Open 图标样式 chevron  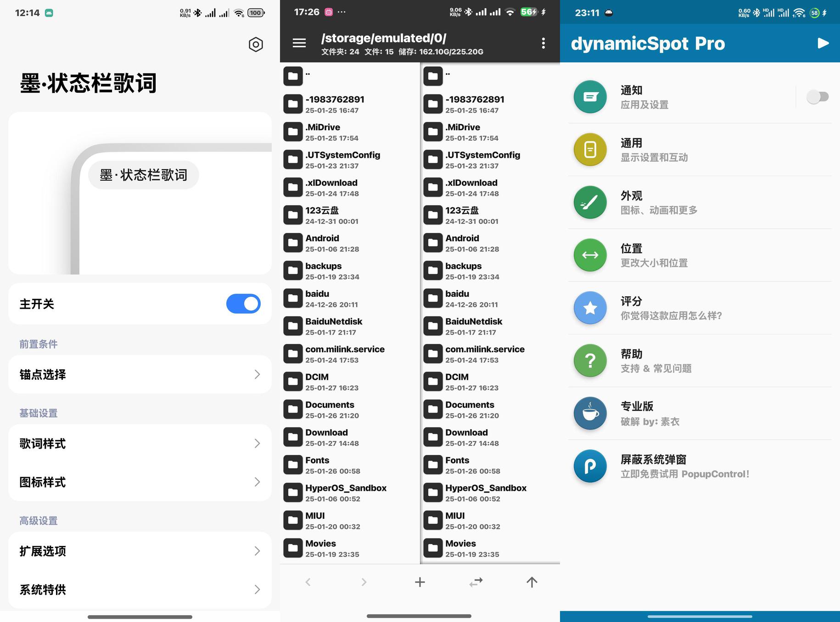click(258, 482)
